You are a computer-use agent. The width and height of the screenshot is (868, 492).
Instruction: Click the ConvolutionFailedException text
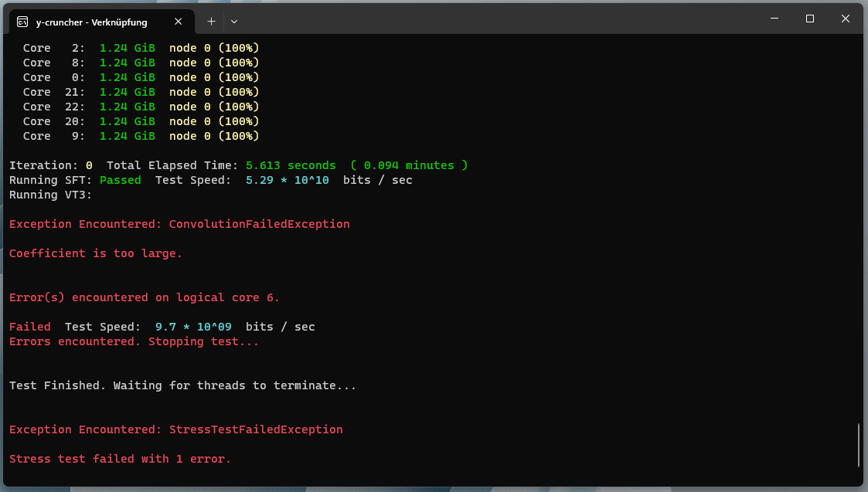[x=259, y=224]
